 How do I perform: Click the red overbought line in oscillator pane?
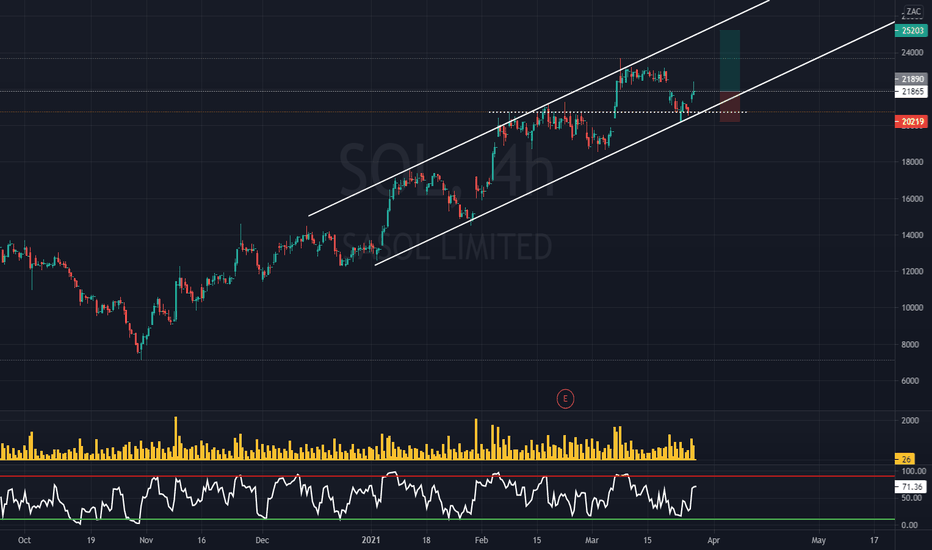click(x=447, y=476)
